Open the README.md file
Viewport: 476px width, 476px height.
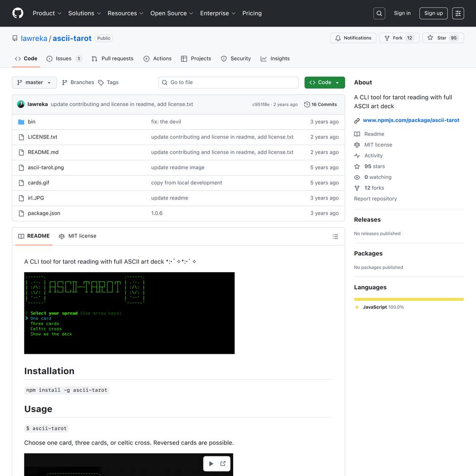[43, 152]
